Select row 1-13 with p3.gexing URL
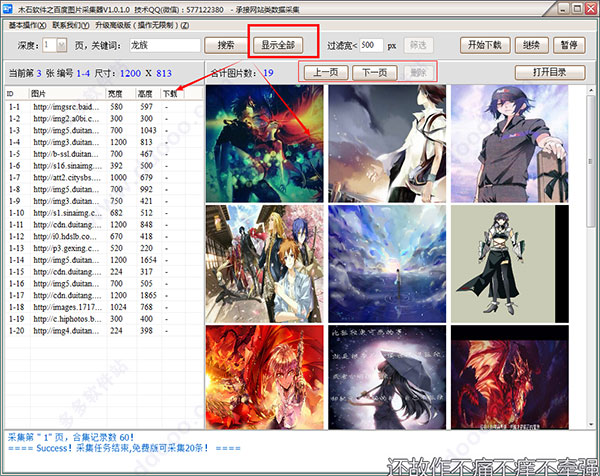This screenshot has width=600, height=476. (104, 248)
